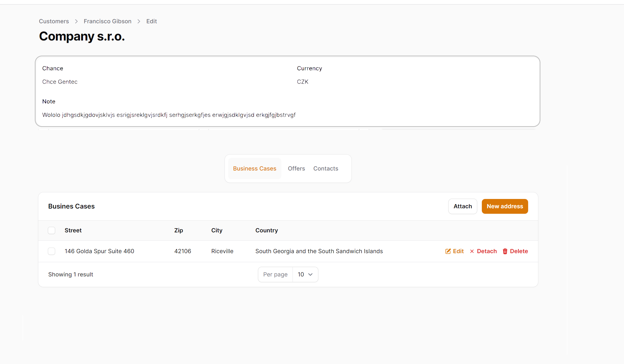
Task: Click the pencil Edit icon in the address row
Action: tap(448, 251)
